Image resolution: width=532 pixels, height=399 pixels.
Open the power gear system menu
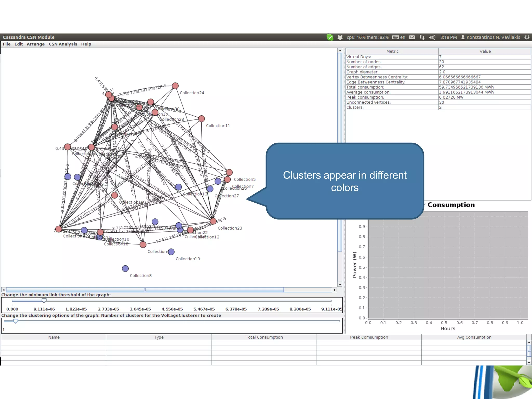(527, 37)
